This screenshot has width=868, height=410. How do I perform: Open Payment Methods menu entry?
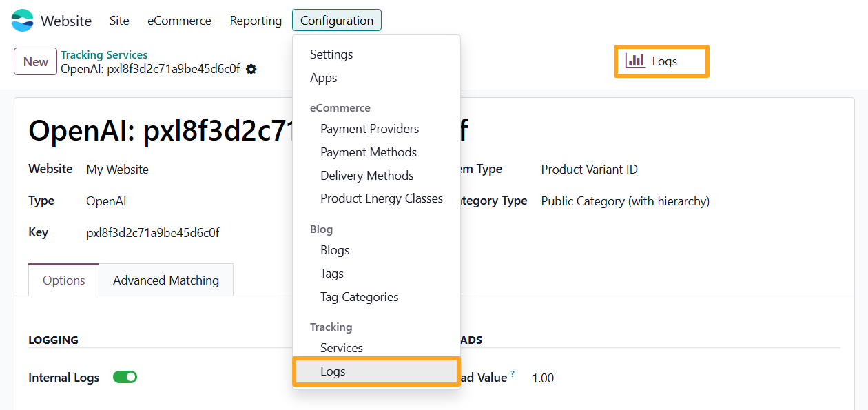(x=376, y=152)
